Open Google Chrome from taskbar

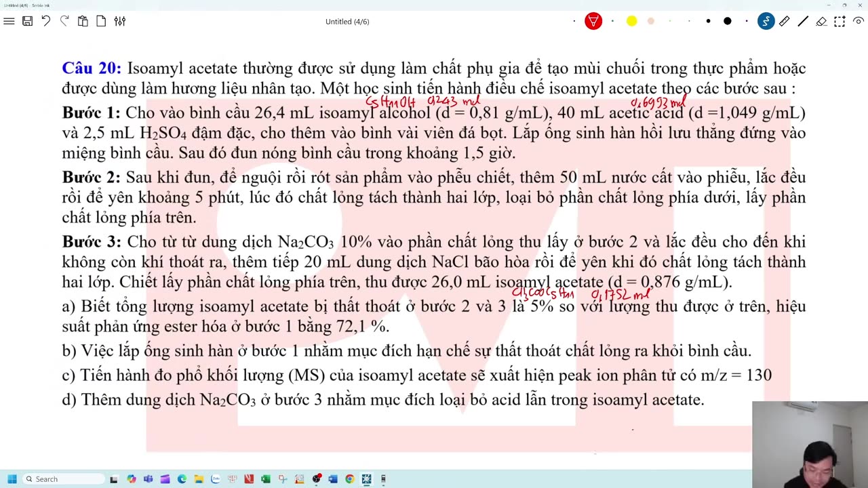click(x=350, y=479)
